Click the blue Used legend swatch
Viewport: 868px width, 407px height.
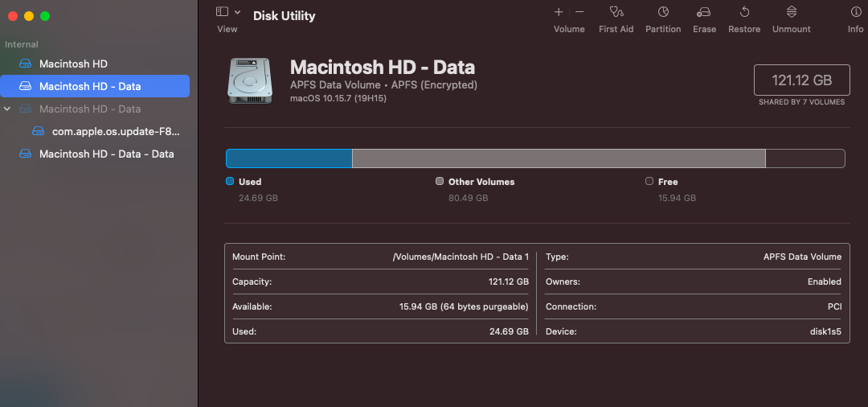click(230, 181)
